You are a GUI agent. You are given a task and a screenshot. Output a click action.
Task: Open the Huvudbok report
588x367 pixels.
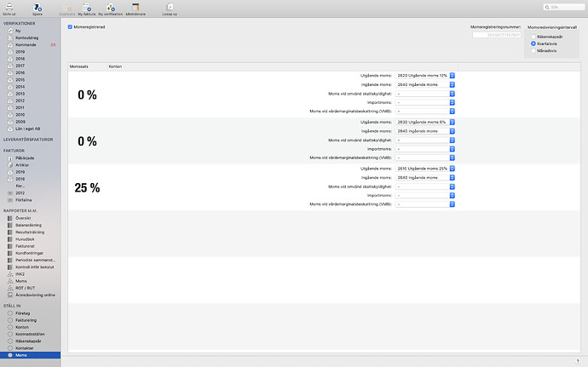(25, 239)
